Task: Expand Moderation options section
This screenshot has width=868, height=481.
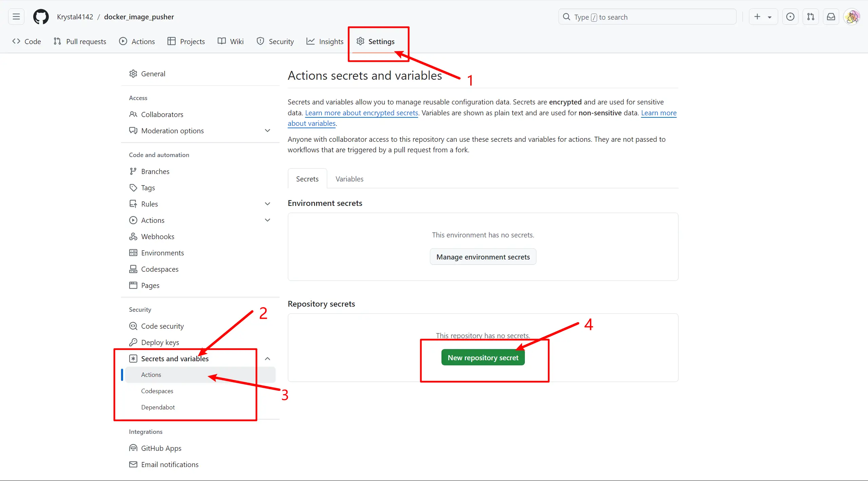Action: point(267,131)
